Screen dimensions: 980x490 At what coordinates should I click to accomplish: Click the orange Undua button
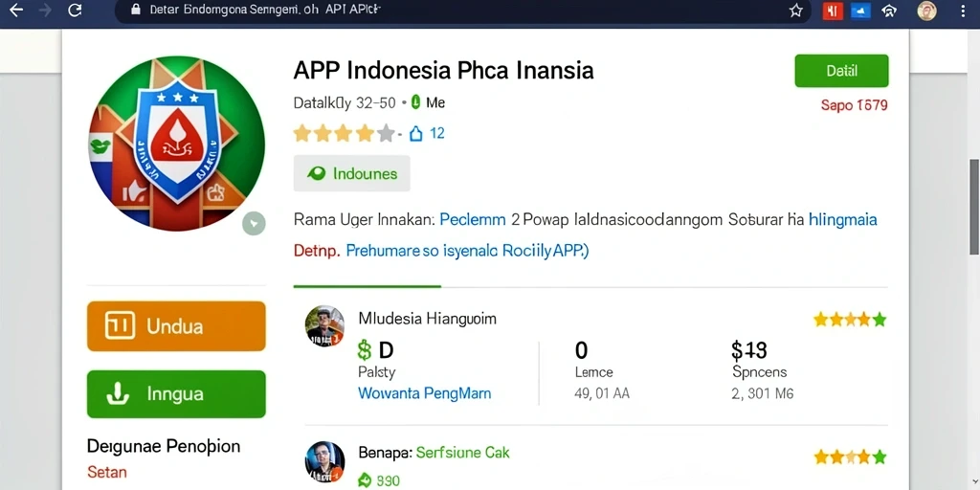click(176, 325)
